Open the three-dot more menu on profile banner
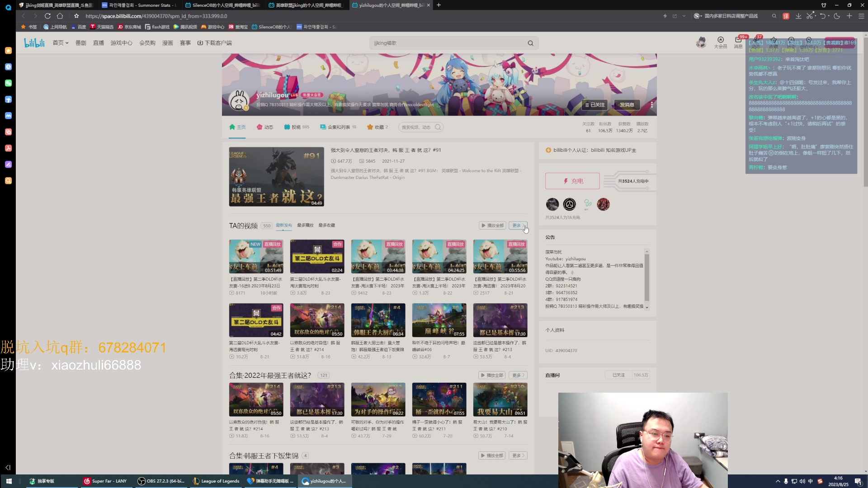 pos(651,105)
